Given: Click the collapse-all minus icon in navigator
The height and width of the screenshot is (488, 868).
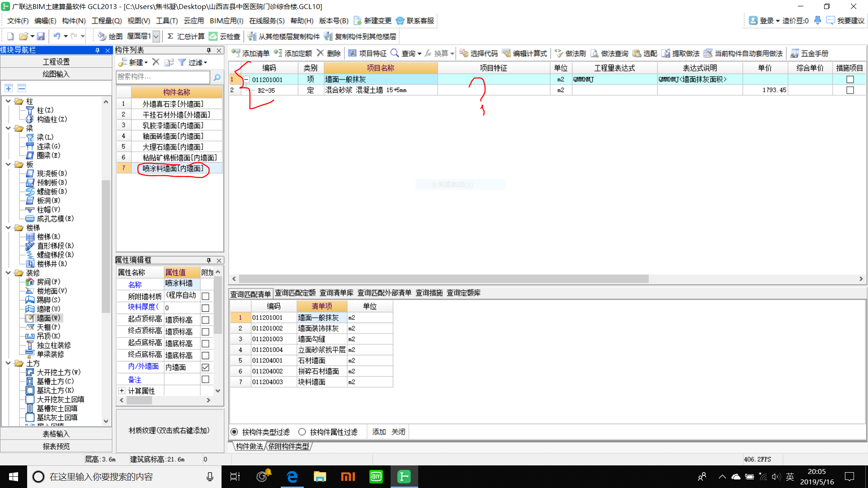Looking at the screenshot, I should click(21, 88).
